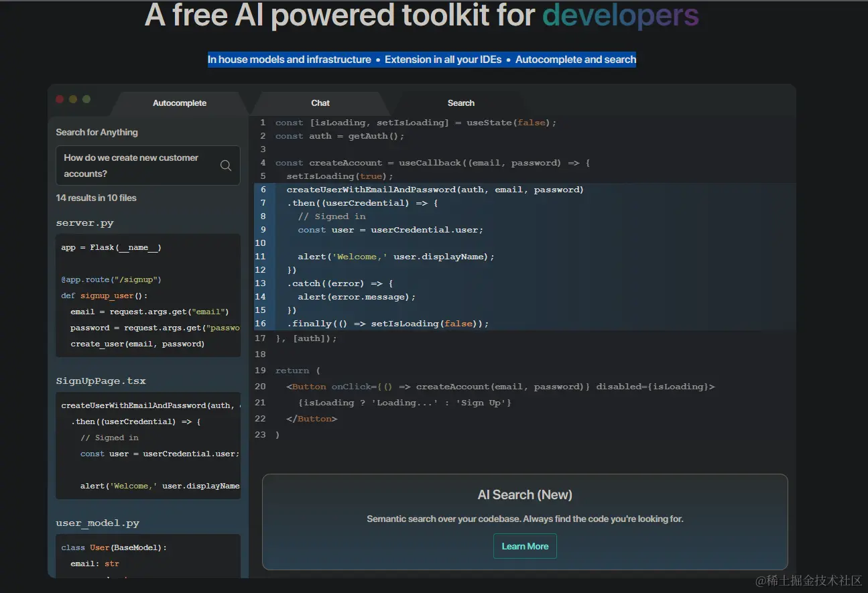Click 'Autocomplete and search' text

(x=576, y=60)
